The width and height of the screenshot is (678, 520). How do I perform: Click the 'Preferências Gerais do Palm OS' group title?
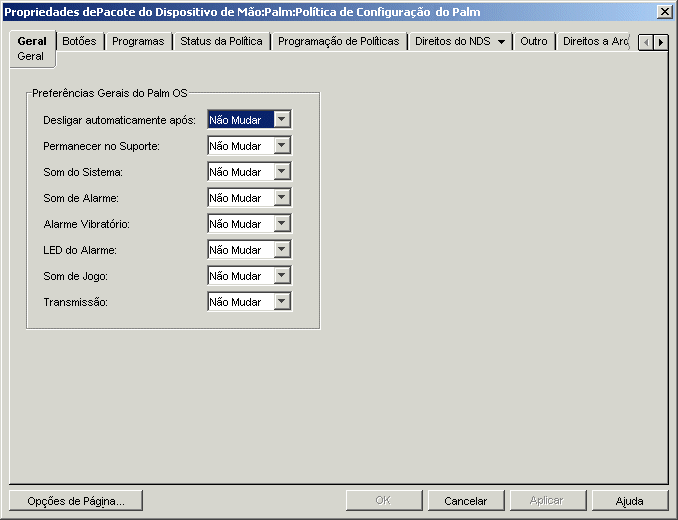pos(110,93)
